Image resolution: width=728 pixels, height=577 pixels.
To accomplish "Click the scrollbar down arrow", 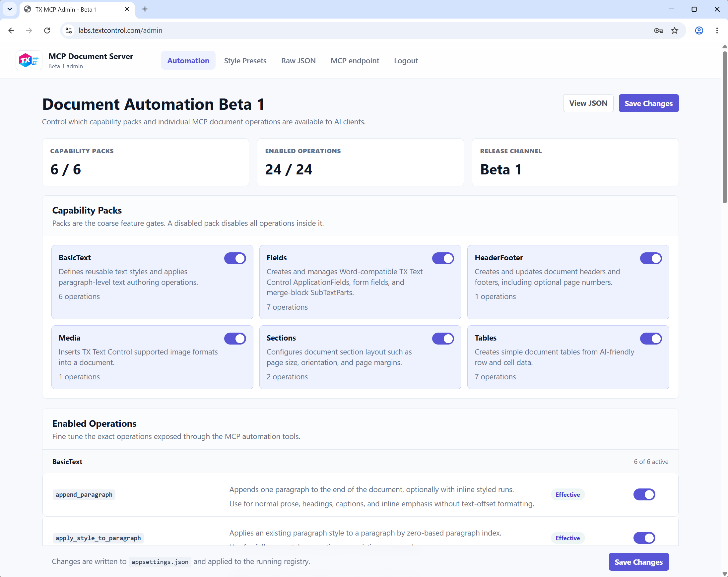I will (725, 574).
